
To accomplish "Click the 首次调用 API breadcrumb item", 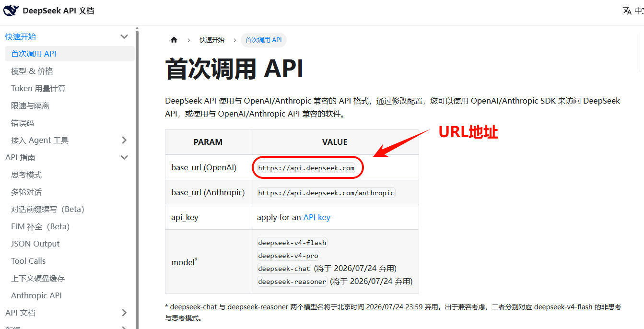I will pyautogui.click(x=264, y=40).
